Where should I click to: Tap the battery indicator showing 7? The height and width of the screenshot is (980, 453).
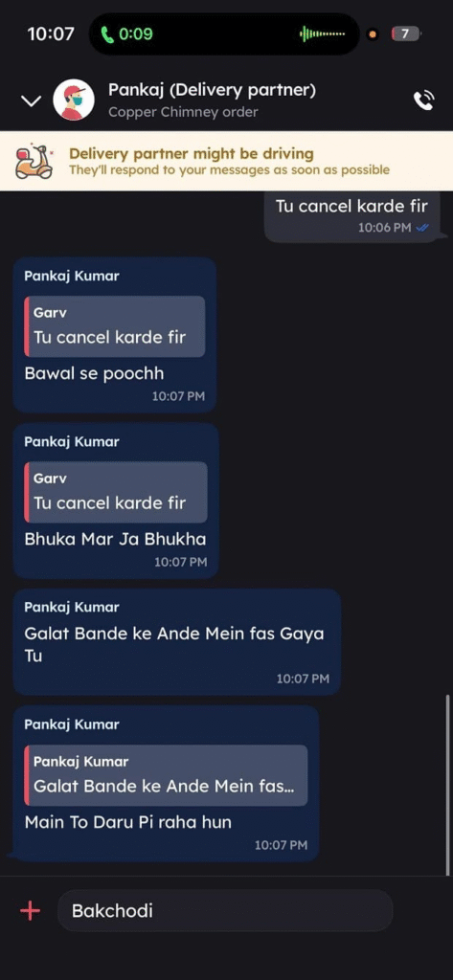(x=405, y=33)
